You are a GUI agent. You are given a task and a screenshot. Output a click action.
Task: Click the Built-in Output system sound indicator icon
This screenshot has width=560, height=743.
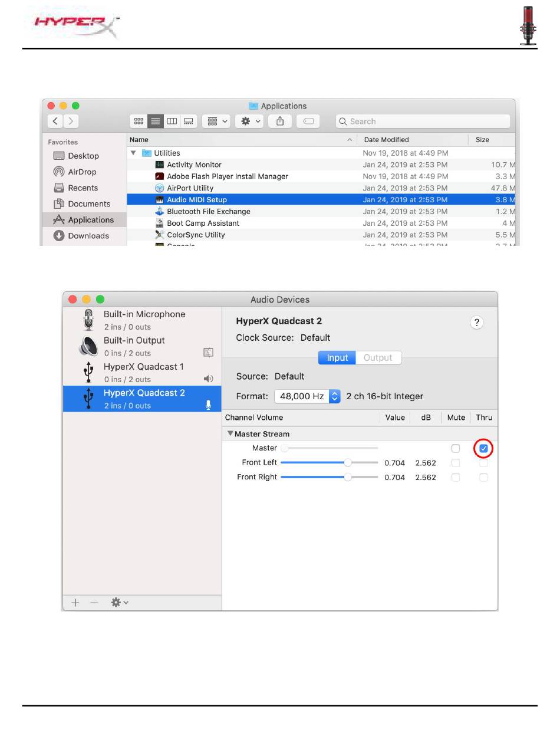(208, 353)
